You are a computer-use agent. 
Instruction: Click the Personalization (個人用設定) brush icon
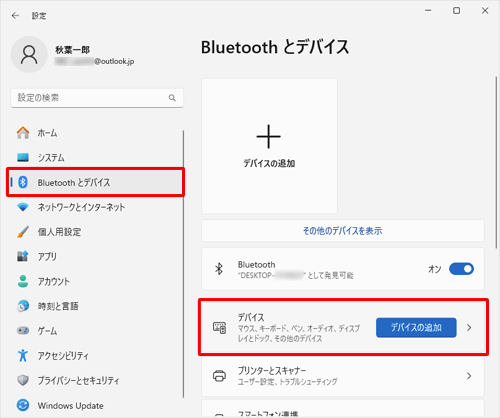pyautogui.click(x=23, y=232)
